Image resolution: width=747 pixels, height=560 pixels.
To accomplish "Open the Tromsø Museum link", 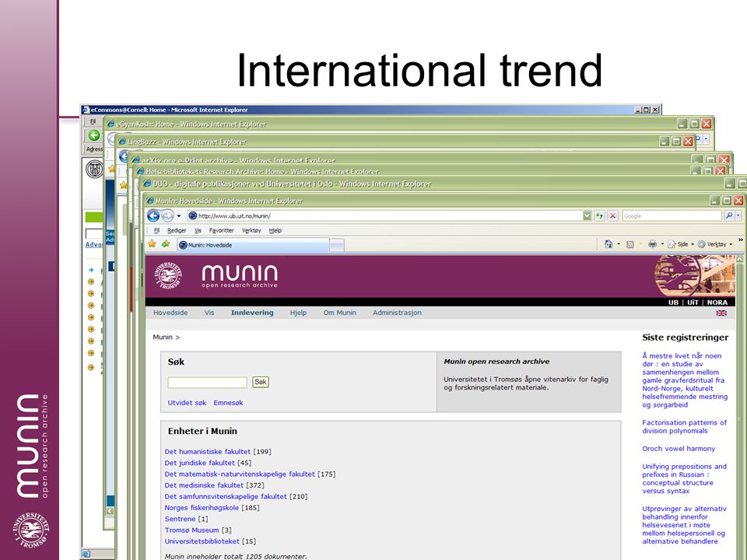I will coord(191,530).
